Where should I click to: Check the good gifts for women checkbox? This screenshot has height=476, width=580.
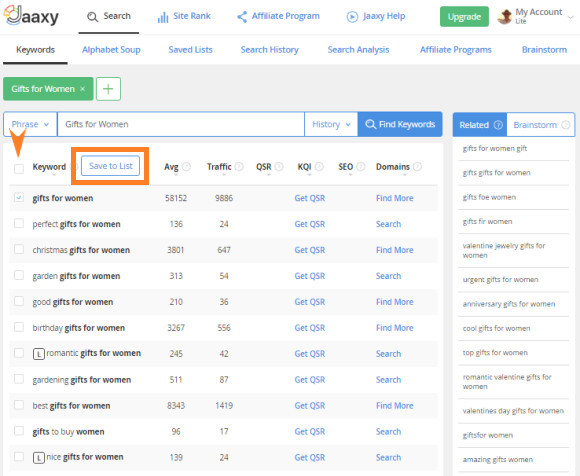click(19, 301)
